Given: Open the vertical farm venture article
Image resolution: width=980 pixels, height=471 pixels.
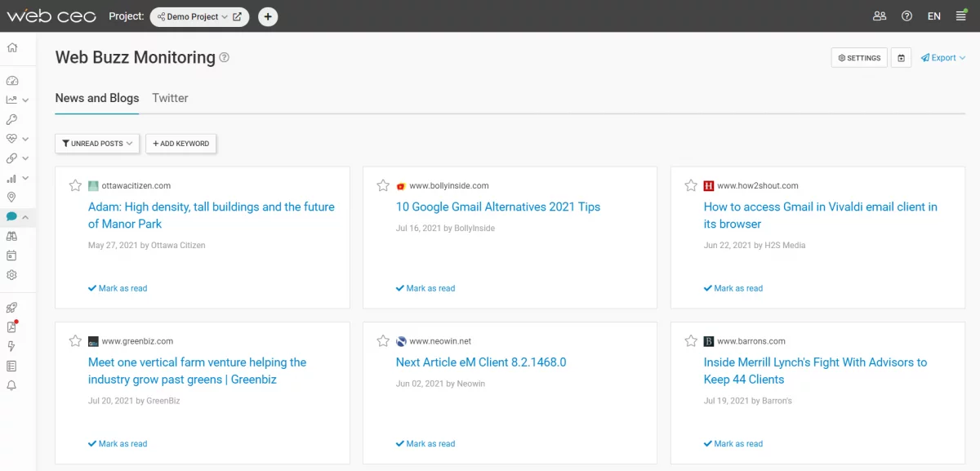Looking at the screenshot, I should tap(198, 371).
